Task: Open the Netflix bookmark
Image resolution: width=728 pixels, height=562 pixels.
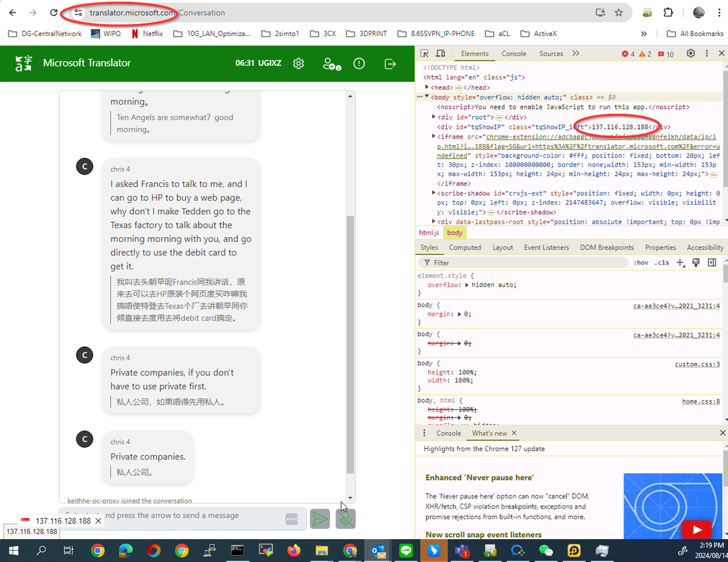Action: click(147, 34)
